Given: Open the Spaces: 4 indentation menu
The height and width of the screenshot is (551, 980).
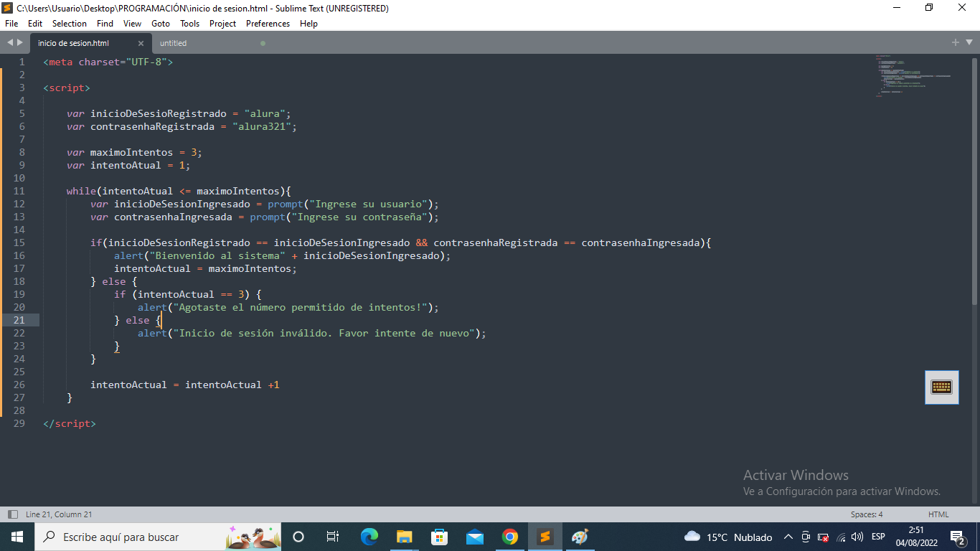Looking at the screenshot, I should 867,514.
